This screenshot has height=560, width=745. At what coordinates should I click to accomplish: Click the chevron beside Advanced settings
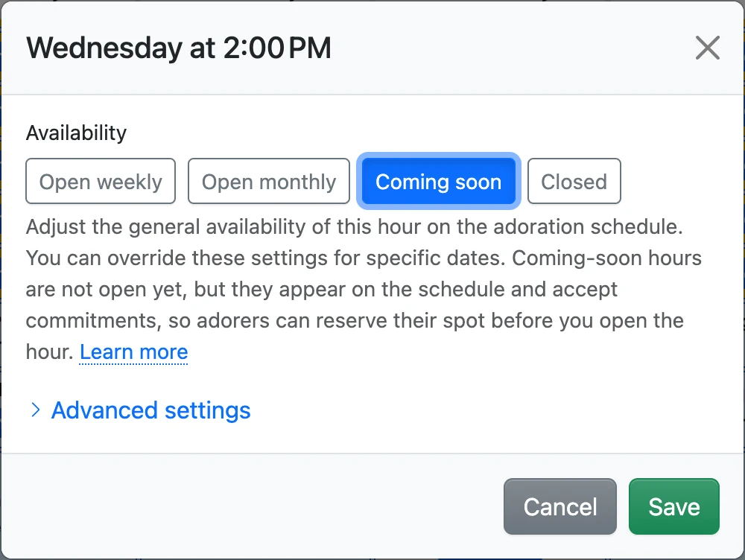point(35,410)
